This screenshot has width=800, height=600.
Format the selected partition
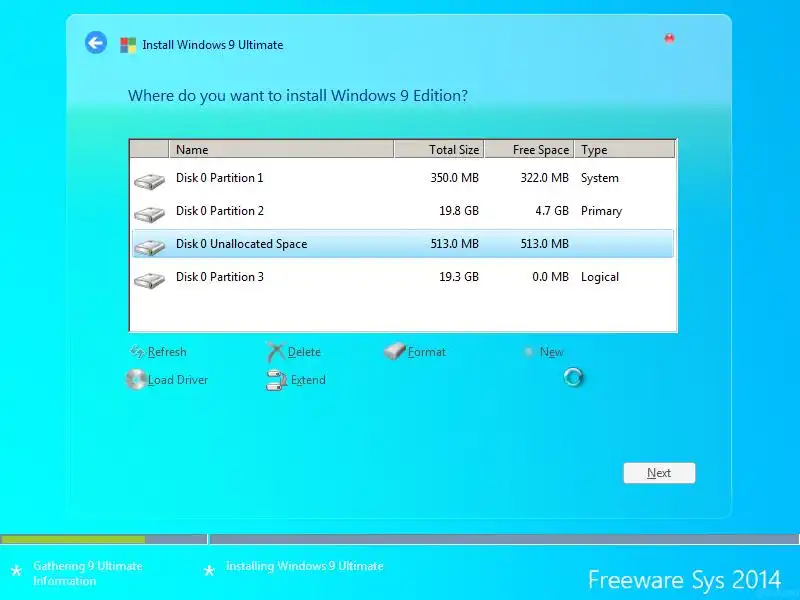point(427,352)
